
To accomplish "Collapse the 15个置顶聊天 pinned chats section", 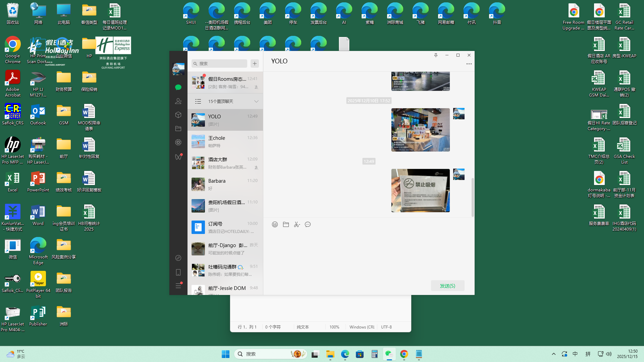I will (256, 101).
